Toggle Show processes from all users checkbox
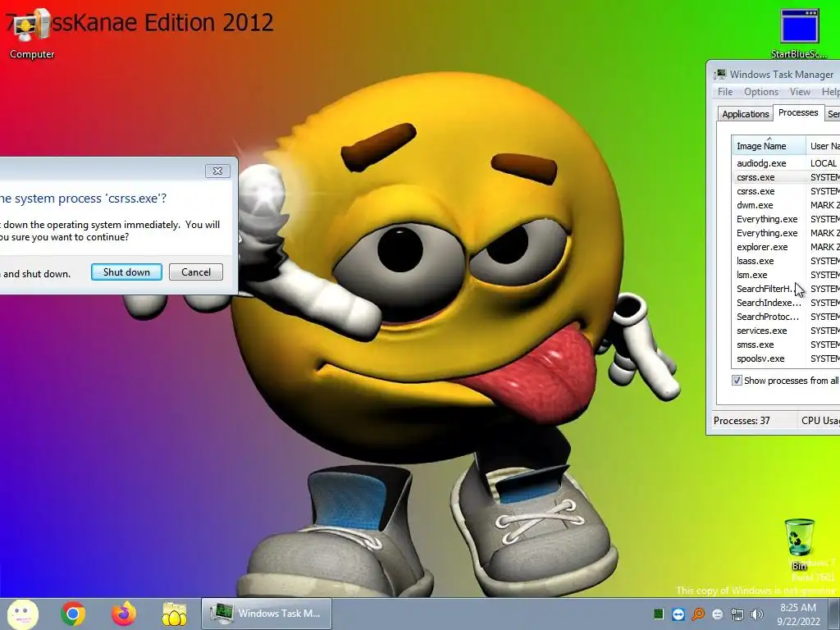This screenshot has height=630, width=840. (737, 381)
